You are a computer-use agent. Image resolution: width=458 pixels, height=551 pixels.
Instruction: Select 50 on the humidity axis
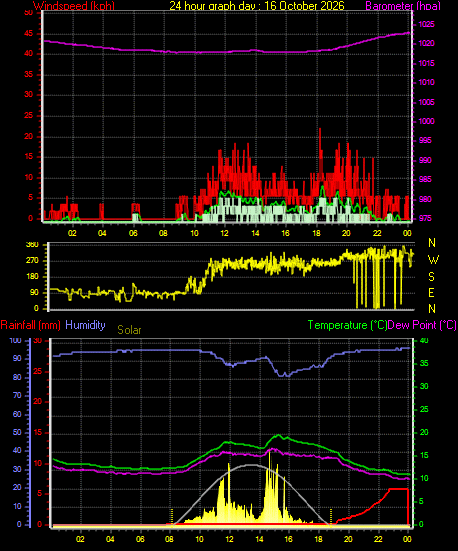[17, 433]
